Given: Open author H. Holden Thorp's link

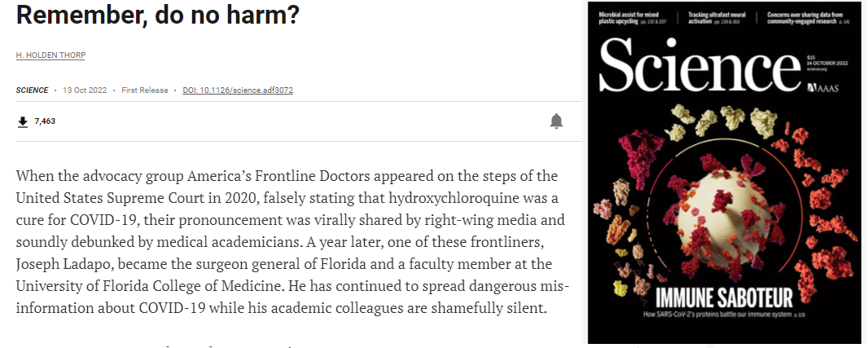Looking at the screenshot, I should (51, 55).
